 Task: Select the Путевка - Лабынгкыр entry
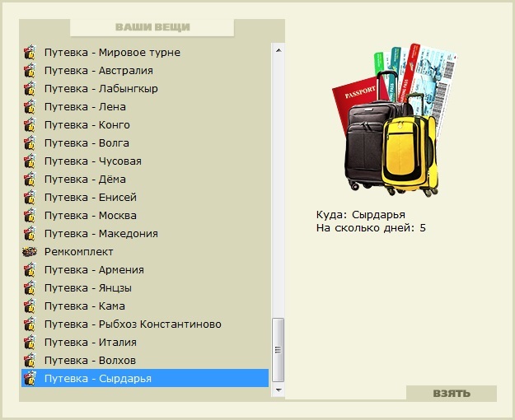pyautogui.click(x=145, y=89)
